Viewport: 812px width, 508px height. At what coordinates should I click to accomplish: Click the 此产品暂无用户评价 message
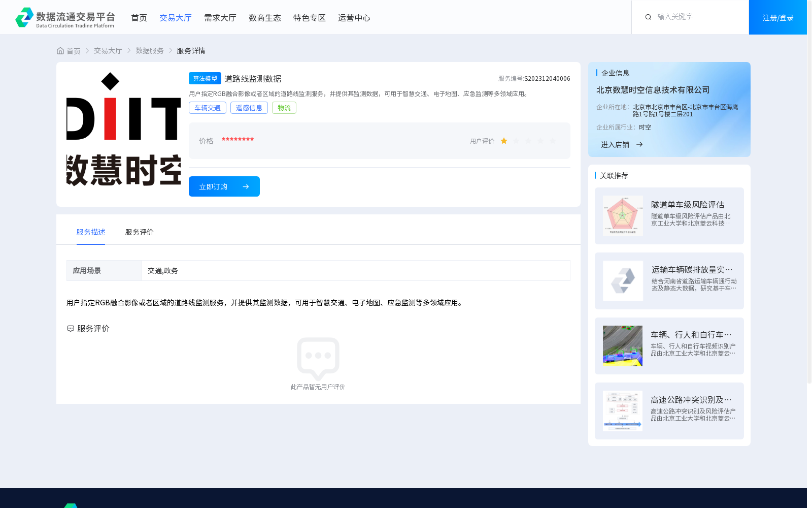click(x=318, y=387)
